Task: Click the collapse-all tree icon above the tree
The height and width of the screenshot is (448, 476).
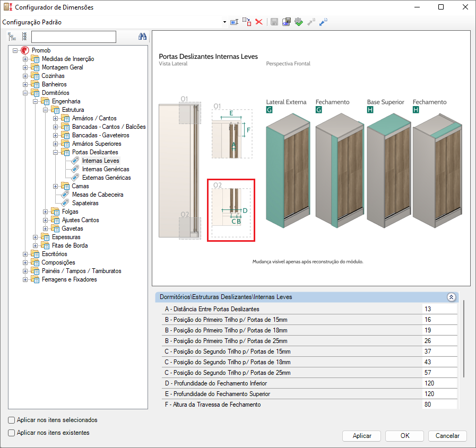Action: [12, 37]
